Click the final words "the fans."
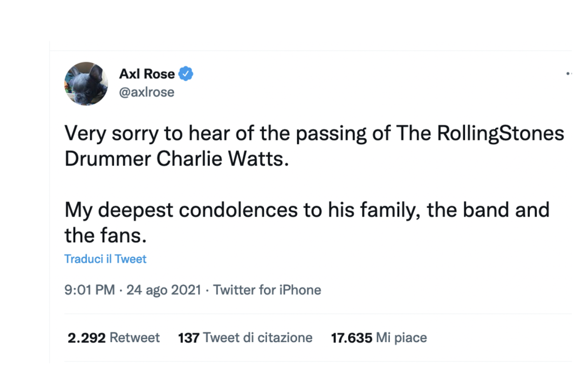The image size is (588, 375). pyautogui.click(x=103, y=236)
